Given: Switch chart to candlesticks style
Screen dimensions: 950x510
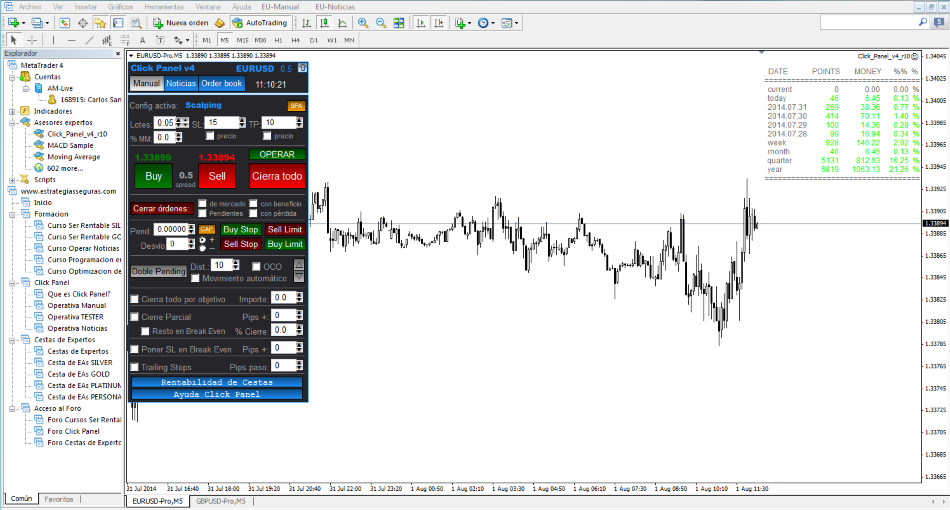Looking at the screenshot, I should point(325,23).
